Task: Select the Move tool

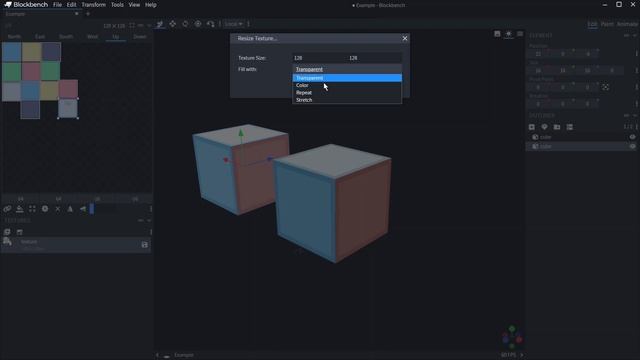Action: pyautogui.click(x=160, y=24)
